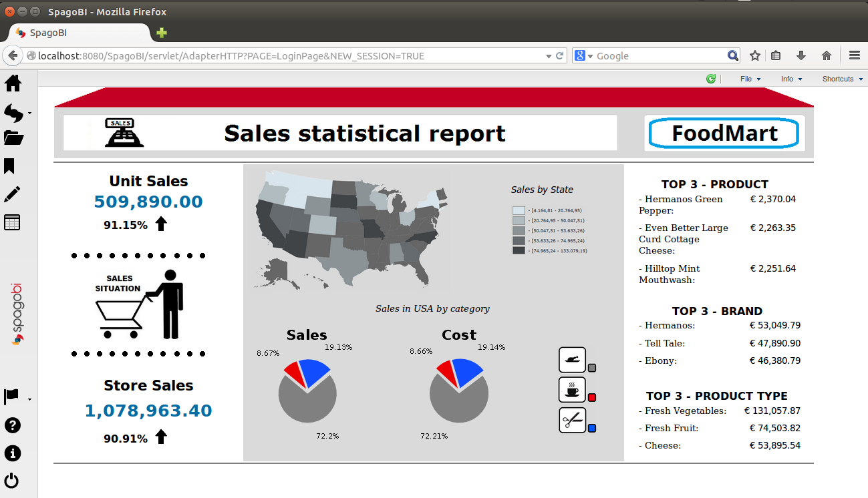Click the blue legend color square
This screenshot has height=498, width=868.
click(592, 428)
